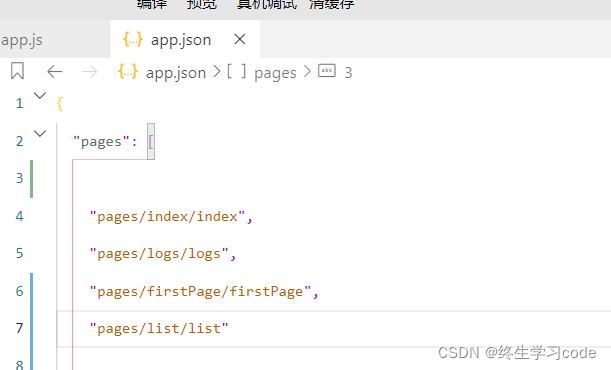The image size is (611, 370).
Task: Collapse the pages array on line 2
Action: [40, 134]
